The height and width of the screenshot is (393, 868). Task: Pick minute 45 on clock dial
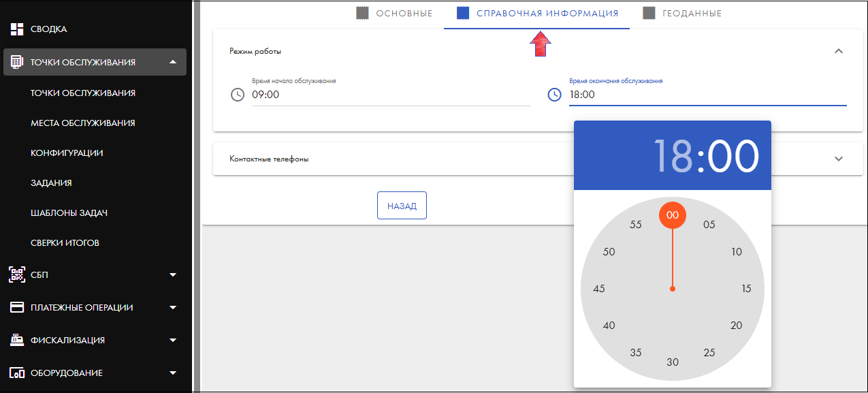pyautogui.click(x=599, y=289)
